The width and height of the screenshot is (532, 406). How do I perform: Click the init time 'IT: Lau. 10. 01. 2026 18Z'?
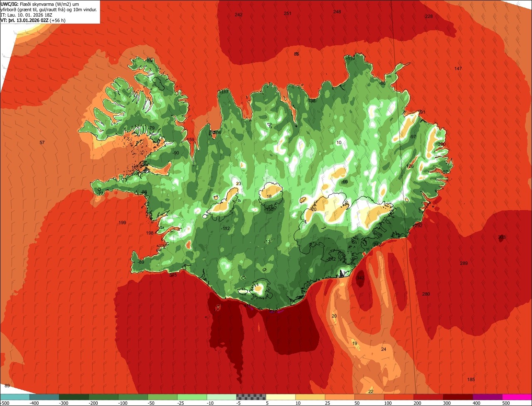27,15
